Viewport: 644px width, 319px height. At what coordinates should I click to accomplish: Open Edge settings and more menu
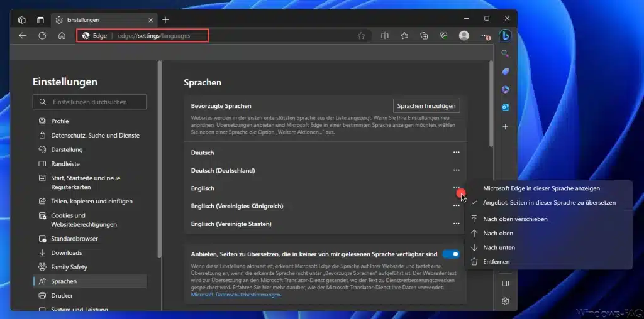pyautogui.click(x=485, y=36)
